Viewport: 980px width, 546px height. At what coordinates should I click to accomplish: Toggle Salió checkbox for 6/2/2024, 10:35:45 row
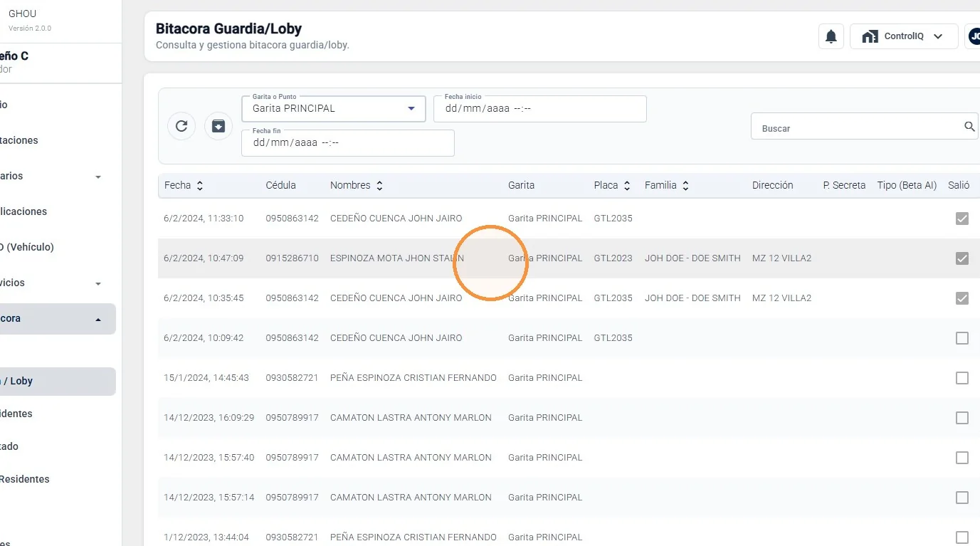[962, 298]
